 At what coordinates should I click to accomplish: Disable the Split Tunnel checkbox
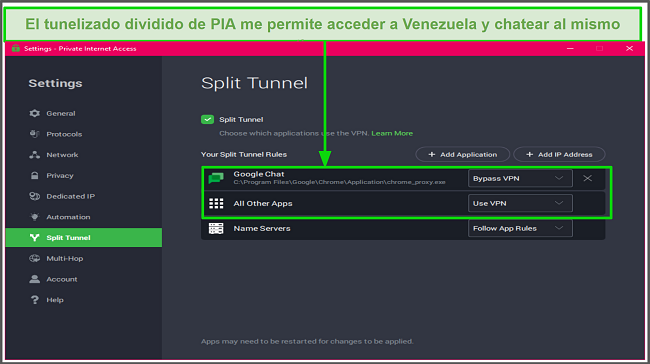tap(207, 119)
